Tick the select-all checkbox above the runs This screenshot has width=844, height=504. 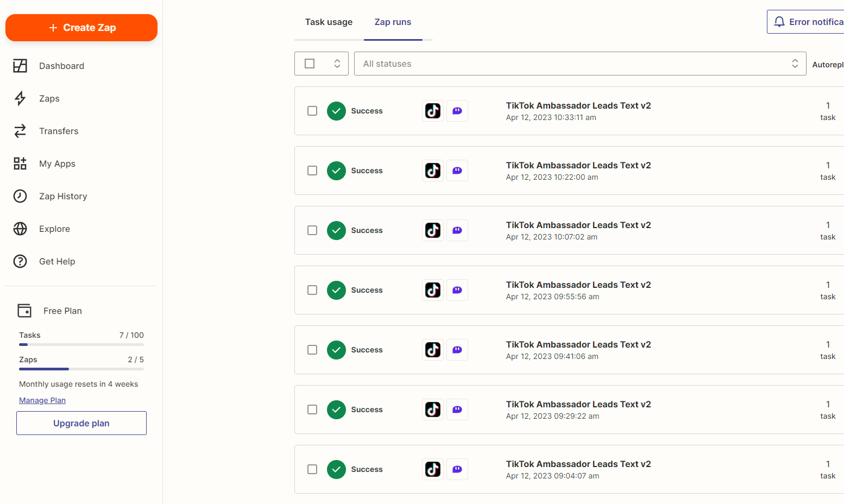click(x=310, y=64)
